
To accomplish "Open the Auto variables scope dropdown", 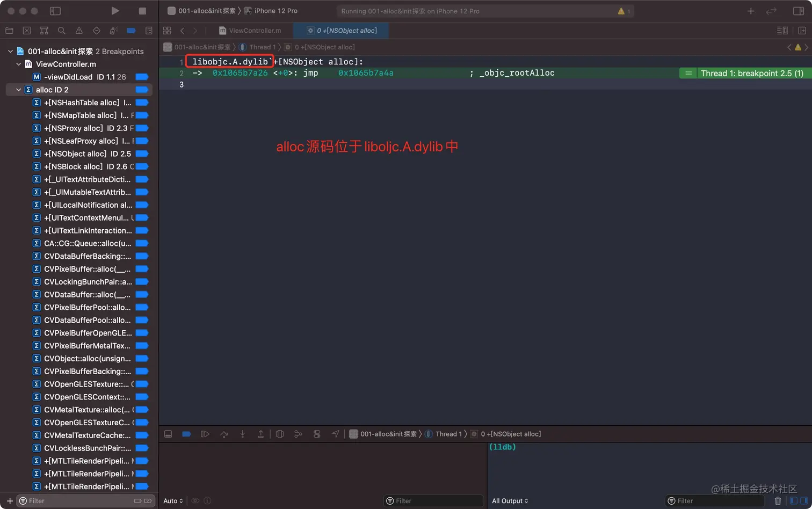I will coord(173,501).
